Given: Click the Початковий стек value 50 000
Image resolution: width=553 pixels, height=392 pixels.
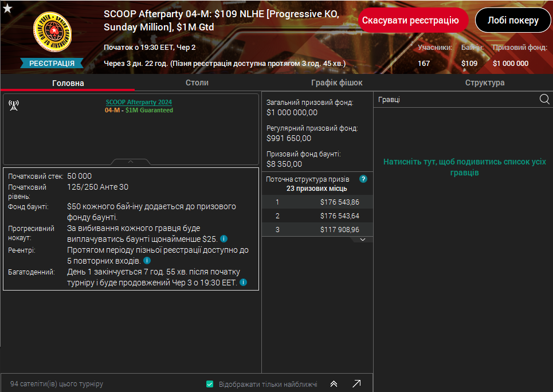Looking at the screenshot, I should [79, 176].
